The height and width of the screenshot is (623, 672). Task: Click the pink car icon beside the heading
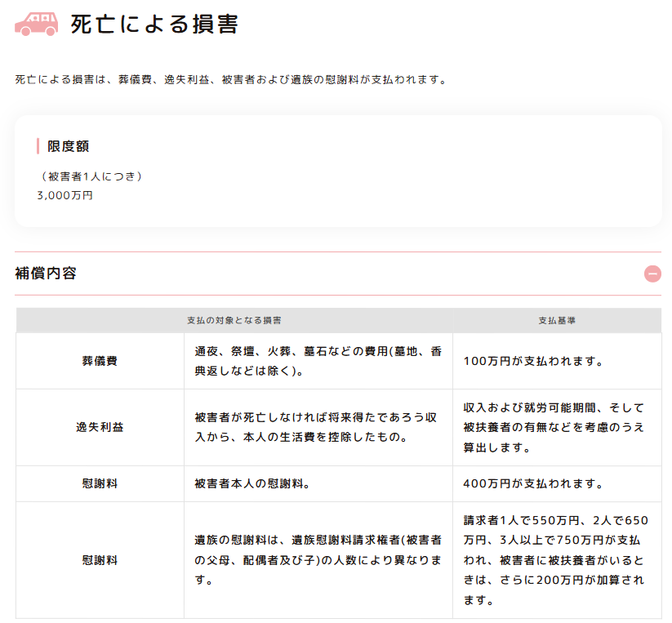37,24
